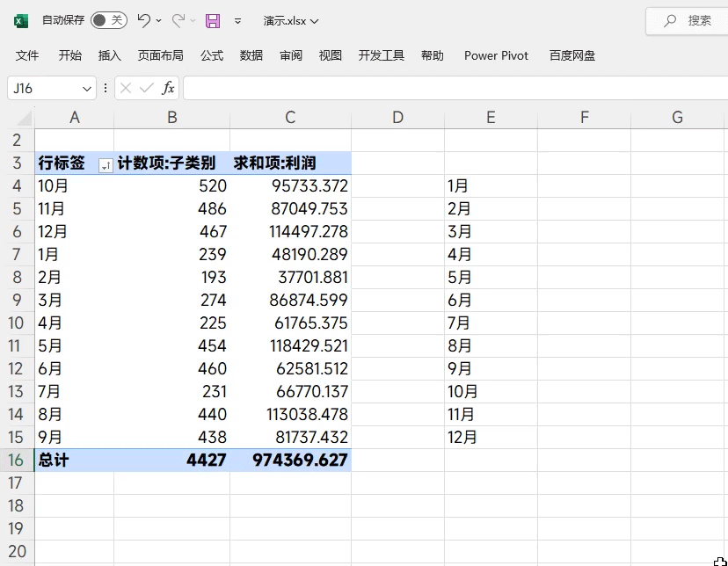
Task: Click the Undo arrow icon
Action: 144,20
